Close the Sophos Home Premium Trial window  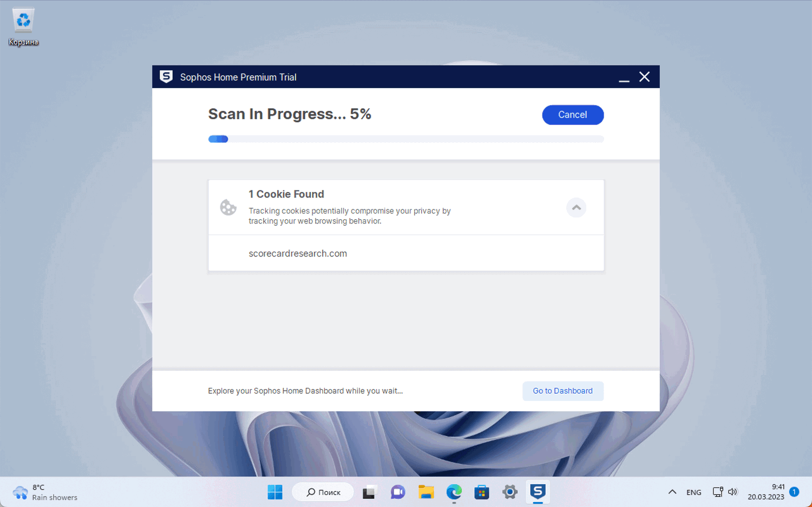click(x=644, y=77)
